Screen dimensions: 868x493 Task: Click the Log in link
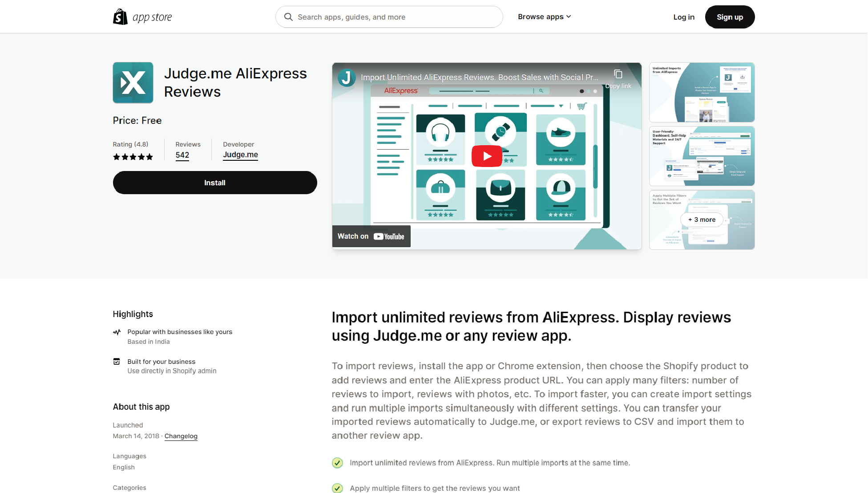(x=683, y=17)
